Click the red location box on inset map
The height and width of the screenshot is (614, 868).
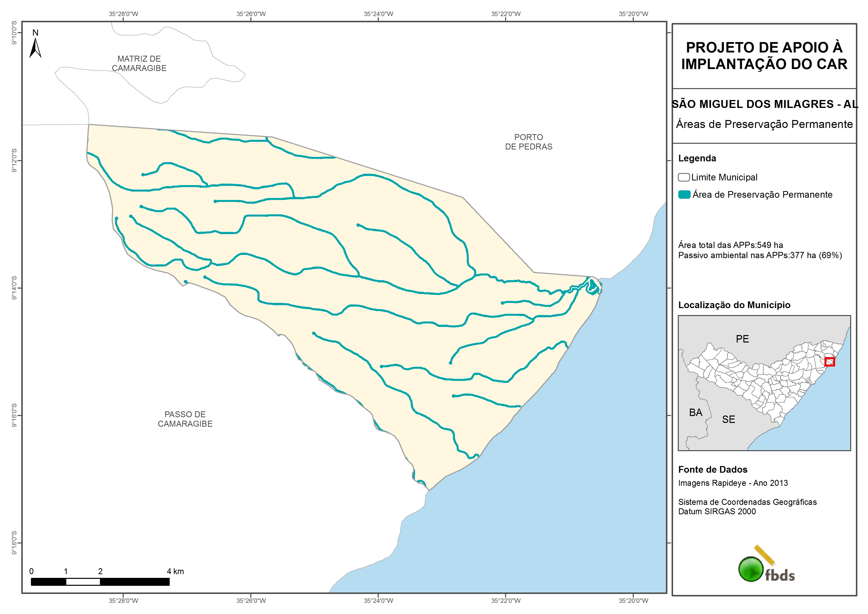[829, 362]
